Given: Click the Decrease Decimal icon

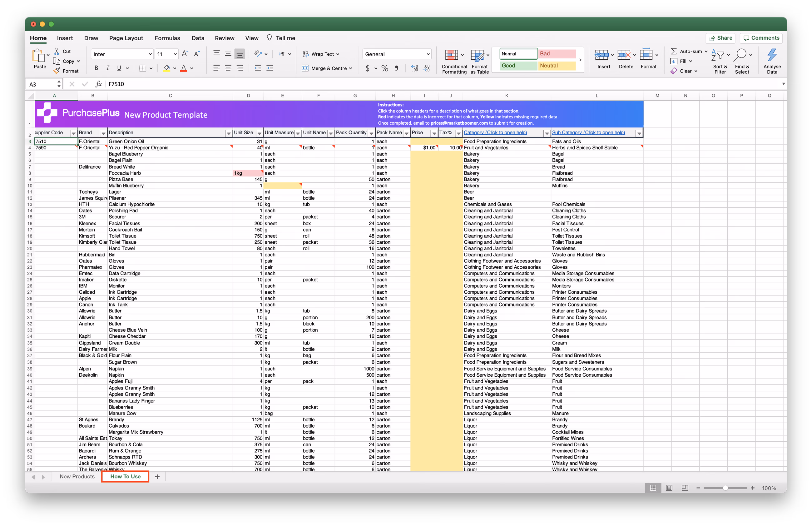Looking at the screenshot, I should point(427,68).
